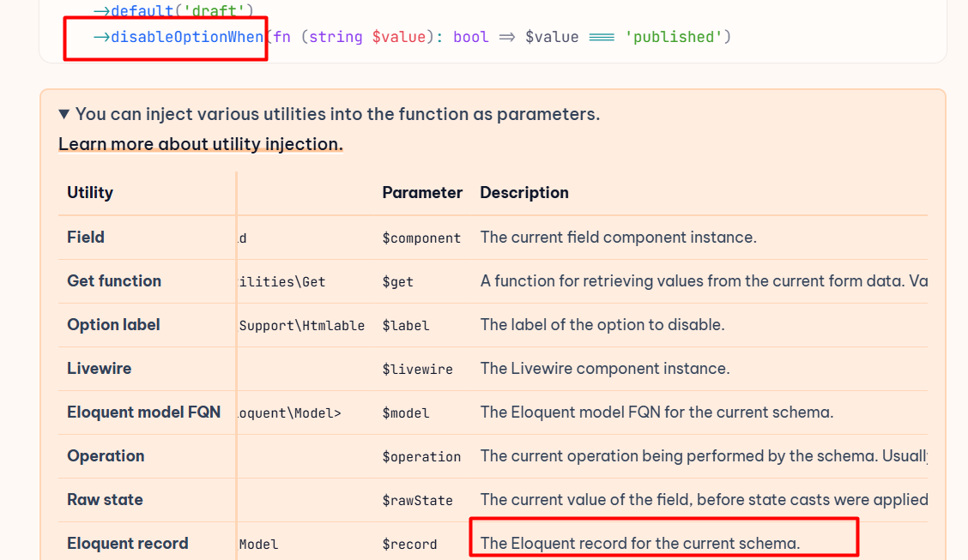
Task: Click the 'Parameter' column header
Action: coord(422,193)
